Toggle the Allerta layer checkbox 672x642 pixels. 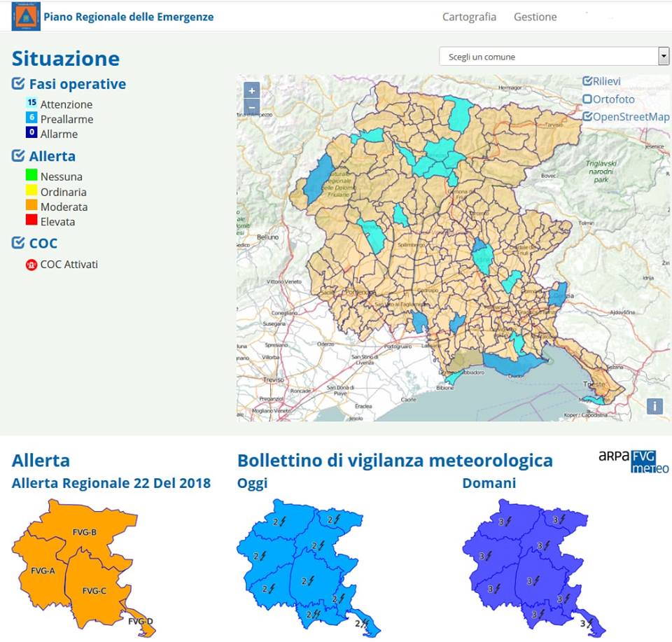coord(19,156)
